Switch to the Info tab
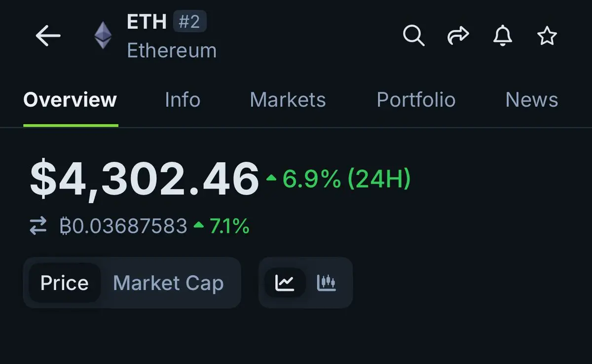This screenshot has width=592, height=364. click(x=183, y=100)
